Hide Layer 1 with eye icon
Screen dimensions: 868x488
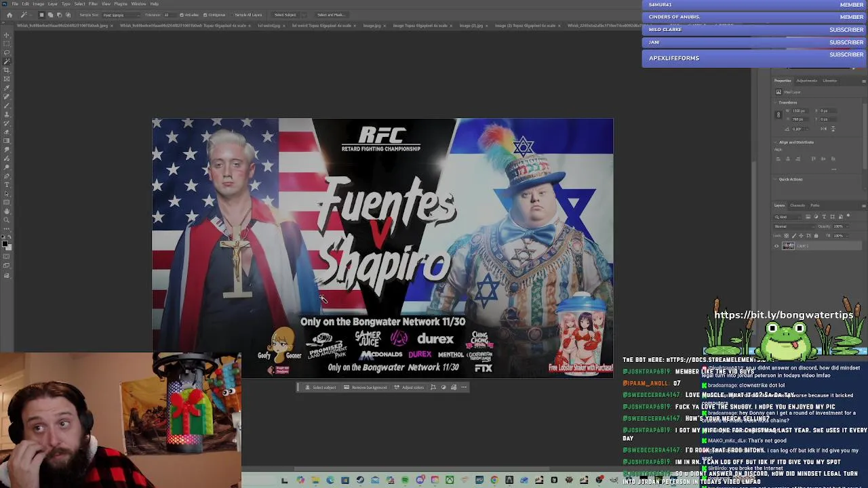pyautogui.click(x=776, y=246)
